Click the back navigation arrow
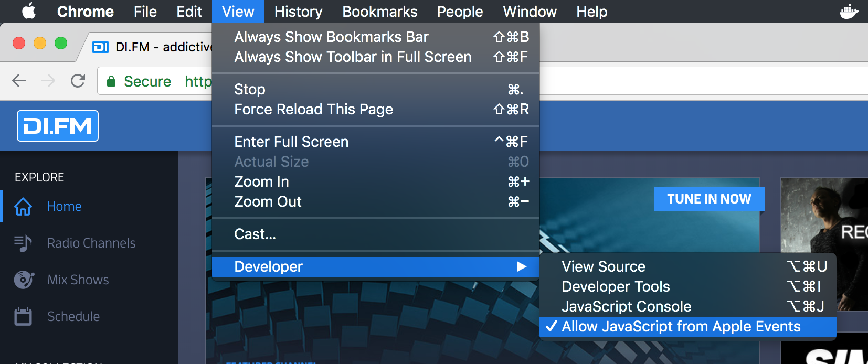The width and height of the screenshot is (868, 364). point(19,81)
